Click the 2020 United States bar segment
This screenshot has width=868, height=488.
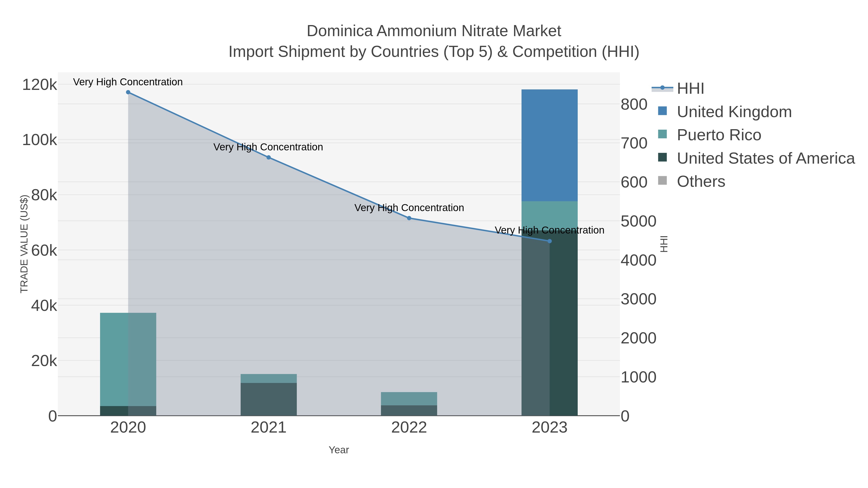tap(128, 411)
